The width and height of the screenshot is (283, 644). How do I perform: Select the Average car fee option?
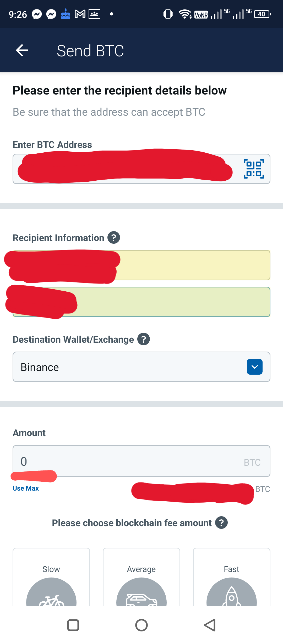coord(141,577)
